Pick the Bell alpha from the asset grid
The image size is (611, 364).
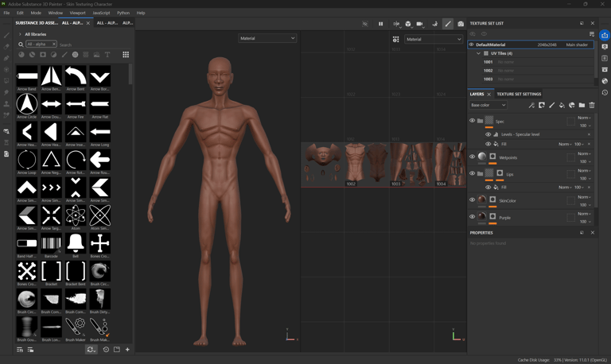76,243
